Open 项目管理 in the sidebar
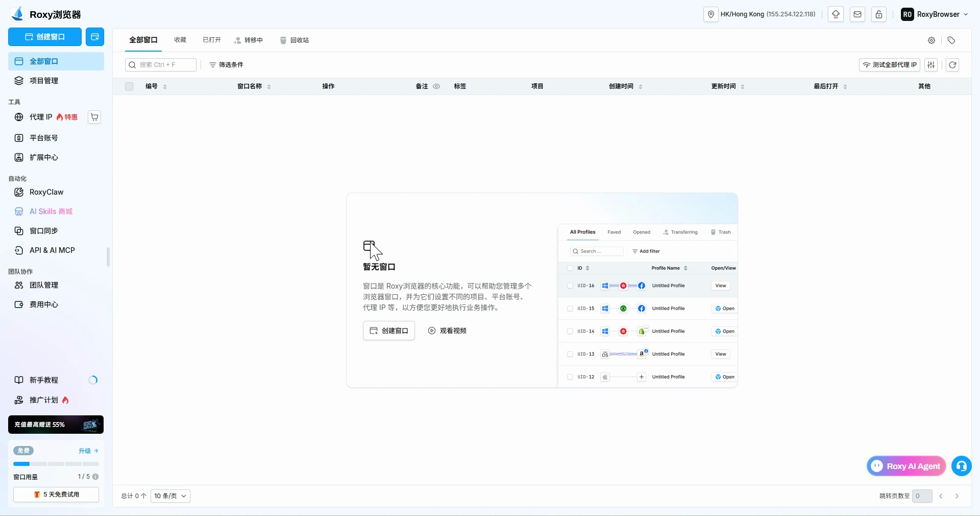The height and width of the screenshot is (516, 980). tap(56, 81)
